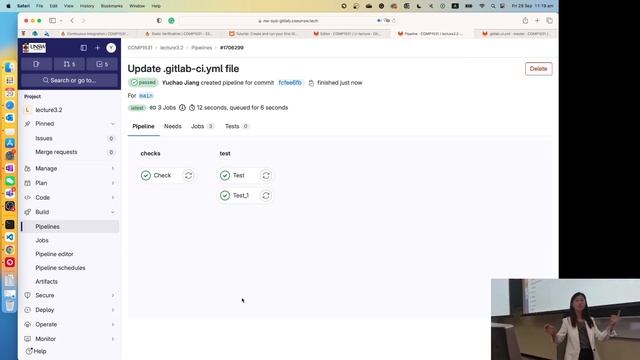Screen dimensions: 640x360
Task: Open Wi-Fi status menu
Action: [x=482, y=6]
